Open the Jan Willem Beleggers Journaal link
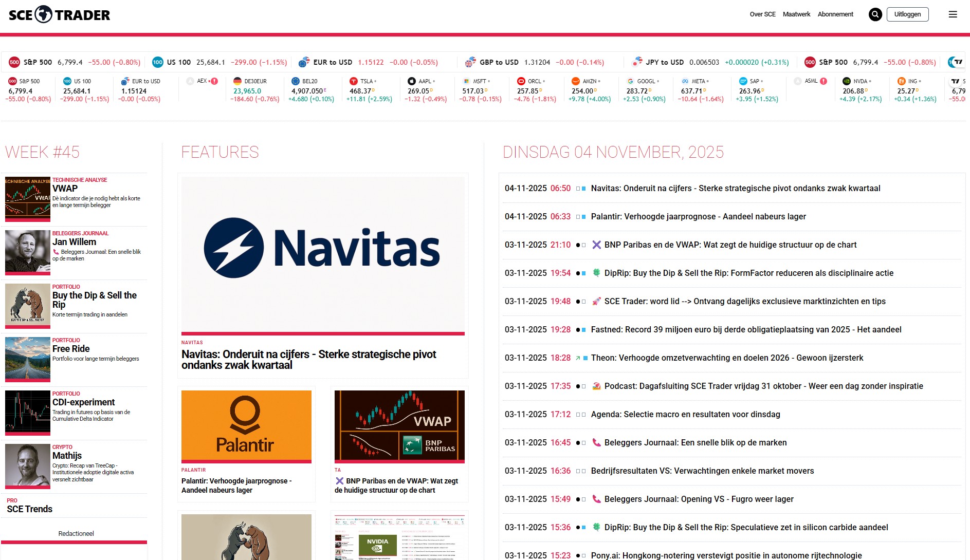The width and height of the screenshot is (970, 560). pos(74,242)
